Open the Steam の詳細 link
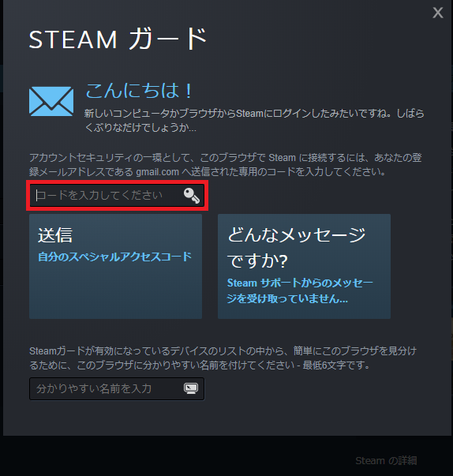This screenshot has width=453, height=476. click(x=386, y=460)
